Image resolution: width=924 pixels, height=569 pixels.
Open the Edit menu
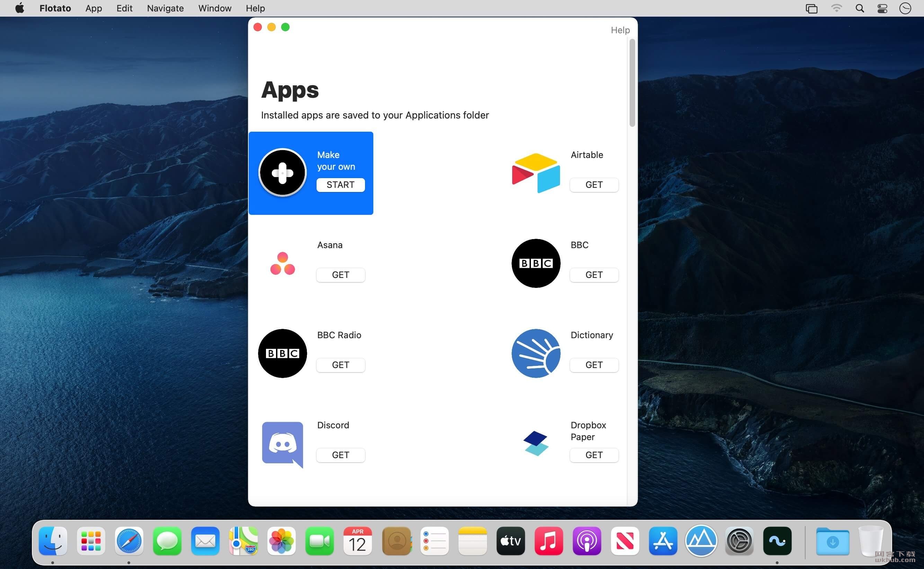(x=124, y=8)
